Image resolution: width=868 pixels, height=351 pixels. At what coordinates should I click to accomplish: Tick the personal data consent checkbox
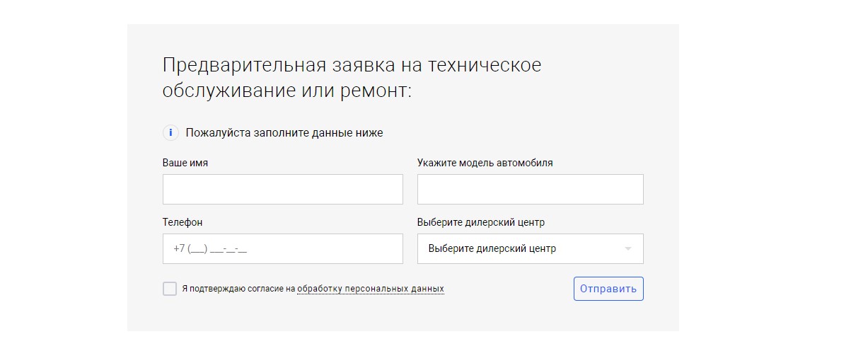(x=170, y=289)
